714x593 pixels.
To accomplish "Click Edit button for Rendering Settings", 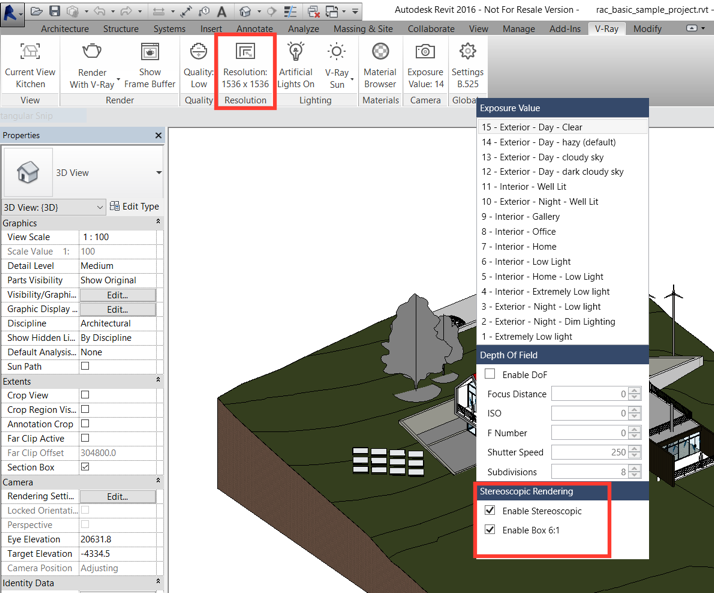I will [117, 496].
